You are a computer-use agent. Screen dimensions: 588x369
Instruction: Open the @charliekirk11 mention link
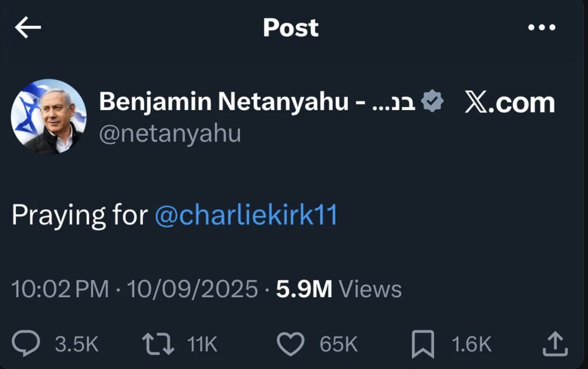click(x=245, y=216)
